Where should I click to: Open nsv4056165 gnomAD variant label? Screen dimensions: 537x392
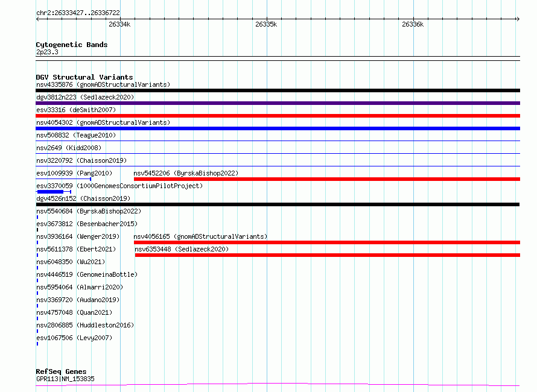(x=200, y=236)
